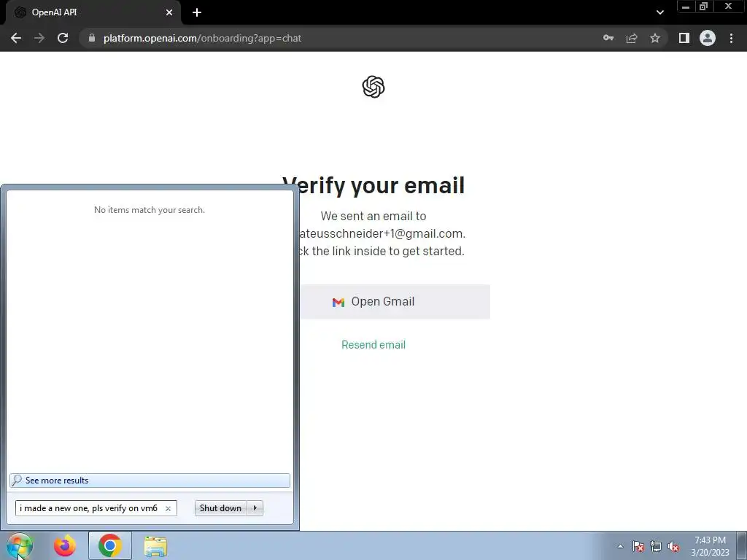Screen dimensions: 747x560
Task: Open Windows Explorer from taskbar
Action: pos(156,546)
